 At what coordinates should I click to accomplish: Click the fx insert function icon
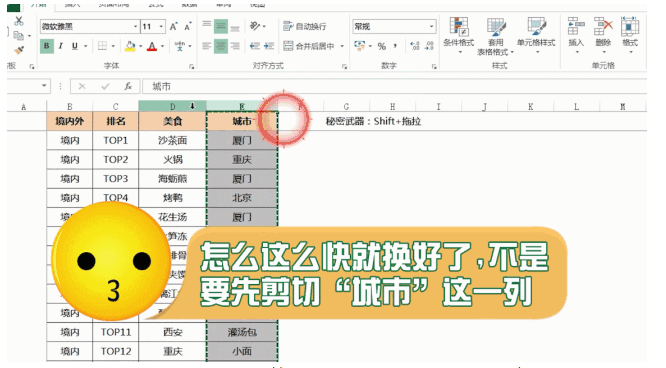128,87
